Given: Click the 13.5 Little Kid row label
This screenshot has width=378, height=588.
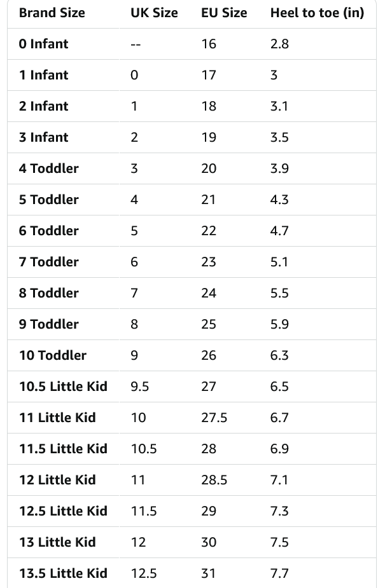Looking at the screenshot, I should tap(63, 573).
